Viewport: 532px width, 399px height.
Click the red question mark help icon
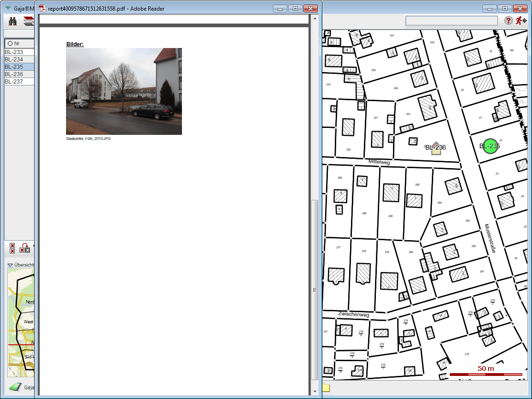(508, 20)
